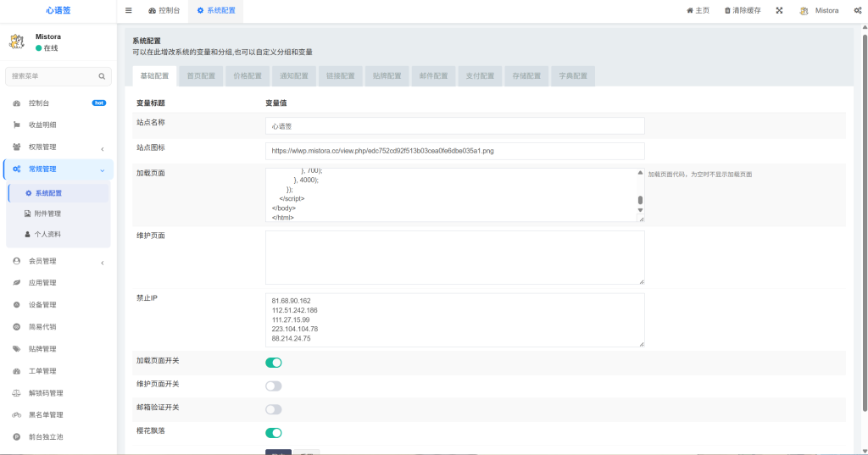Click the 加载页面 textarea scrollbar thumb
The image size is (868, 455).
click(640, 200)
